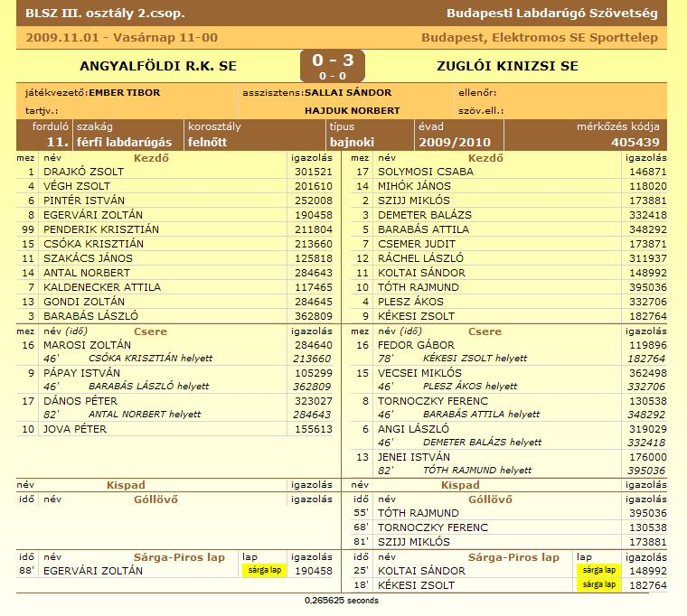
Task: Click the sárga lap badge for KÉKESI ZSOLT
Action: [x=599, y=585]
